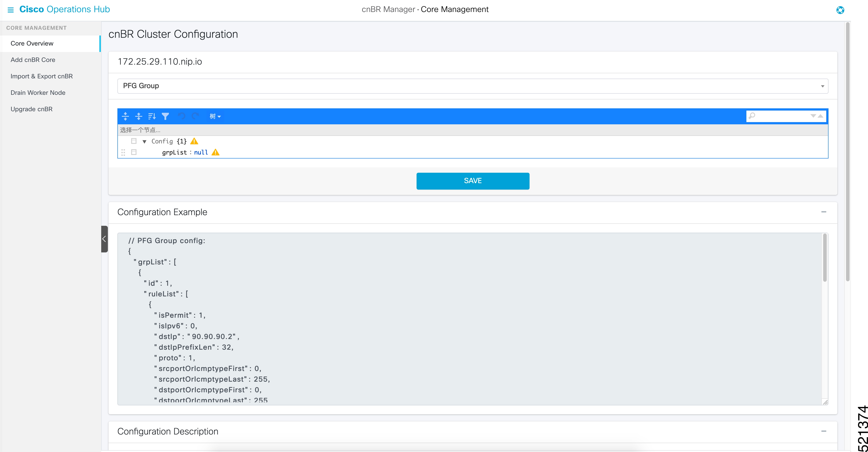This screenshot has height=452, width=868.
Task: Click the search magnifier icon
Action: 752,116
